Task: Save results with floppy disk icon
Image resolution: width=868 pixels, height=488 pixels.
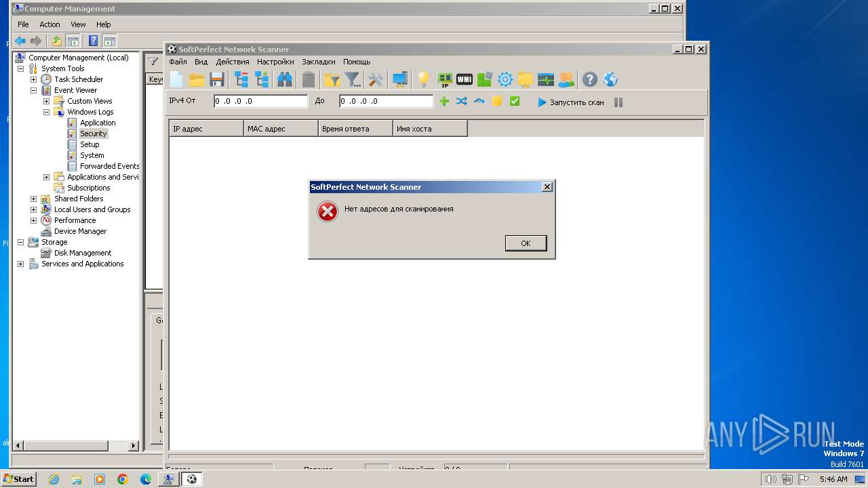Action: tap(217, 80)
